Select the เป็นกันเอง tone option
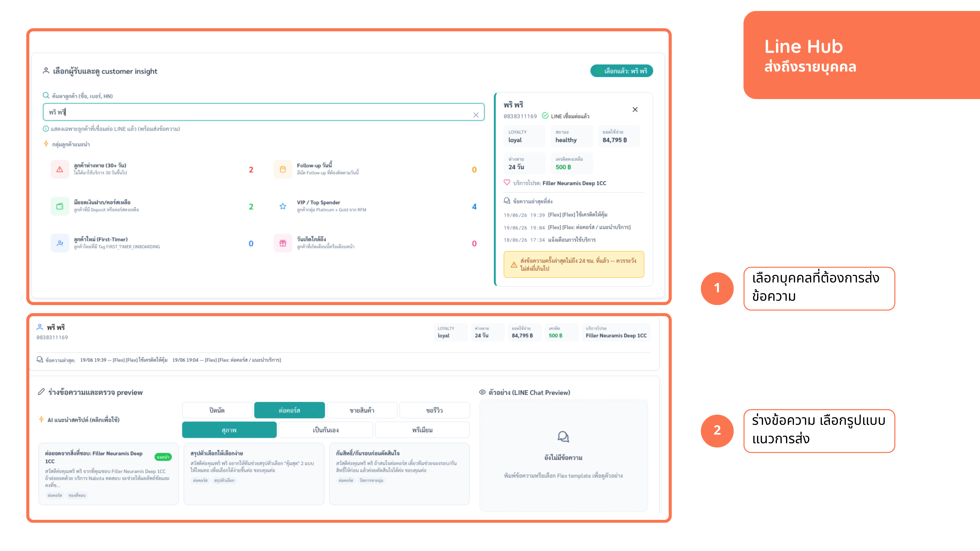 [x=326, y=430]
